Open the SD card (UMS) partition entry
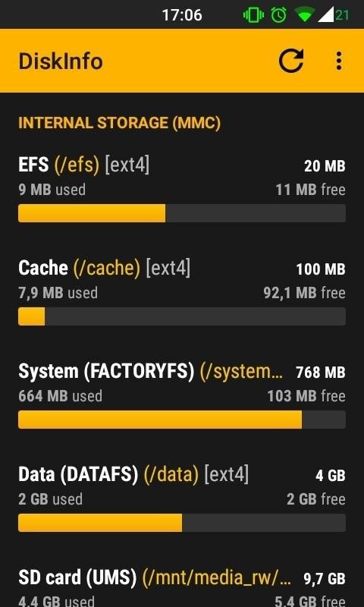This screenshot has width=364, height=607. [182, 586]
